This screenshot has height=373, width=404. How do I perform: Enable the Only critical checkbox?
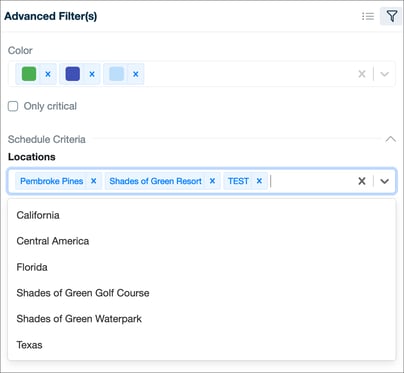[13, 106]
